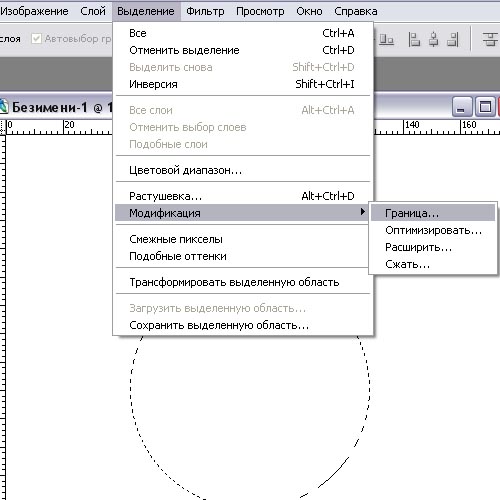
Task: Click the Align left edges icon
Action: tap(414, 40)
